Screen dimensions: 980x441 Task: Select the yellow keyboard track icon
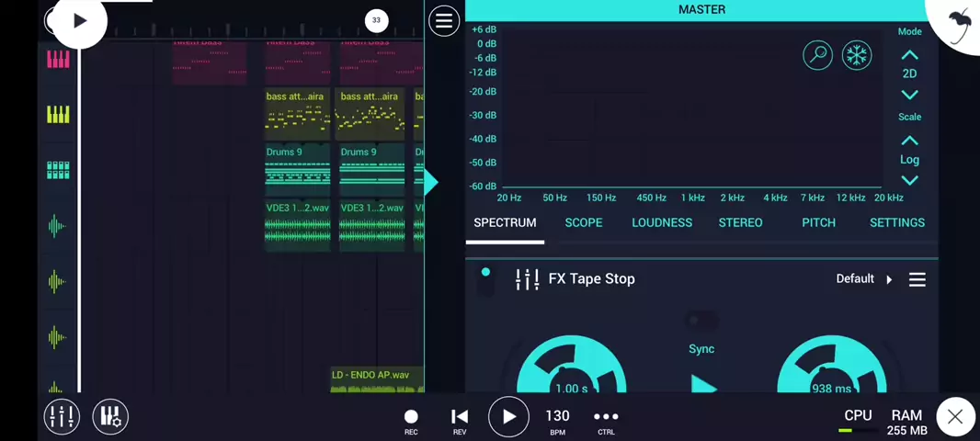pos(58,115)
